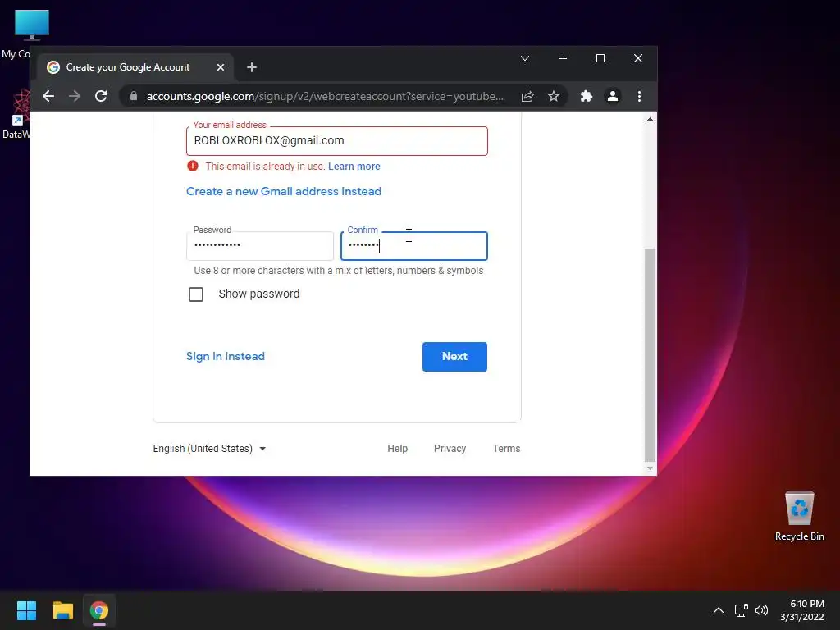Click the lock icon in address bar

[134, 97]
